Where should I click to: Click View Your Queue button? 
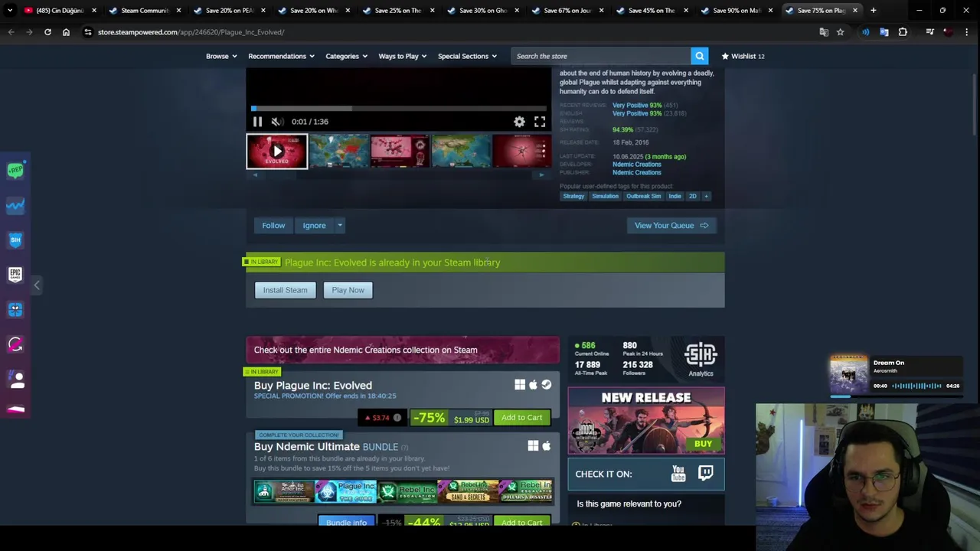[671, 225]
